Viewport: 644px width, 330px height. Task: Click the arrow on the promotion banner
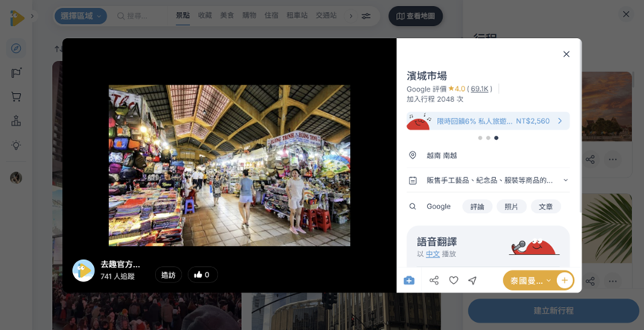pyautogui.click(x=559, y=121)
